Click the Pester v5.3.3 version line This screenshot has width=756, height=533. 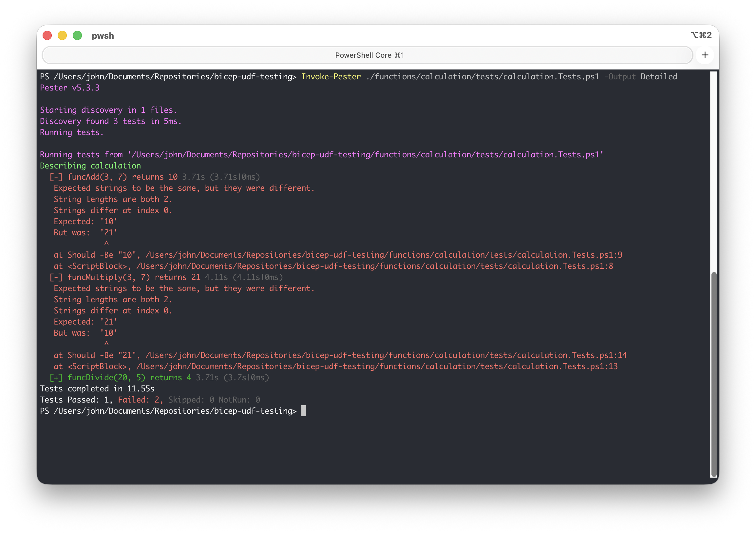(x=70, y=88)
